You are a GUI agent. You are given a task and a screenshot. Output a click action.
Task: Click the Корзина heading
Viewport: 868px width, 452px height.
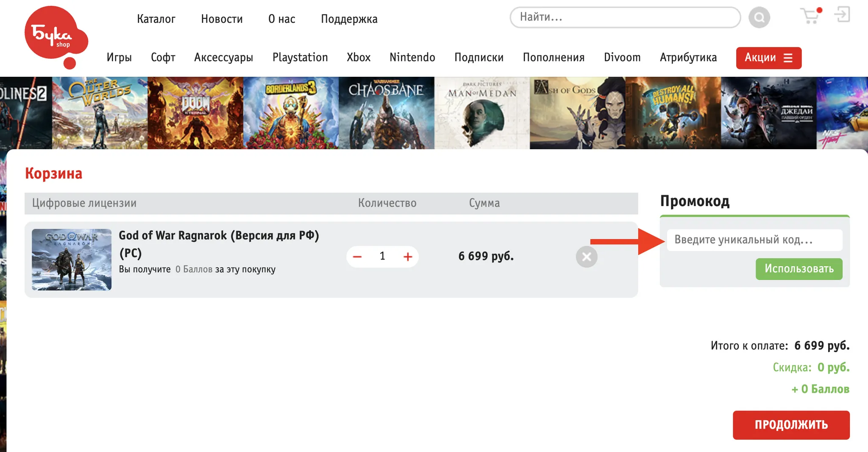click(53, 173)
